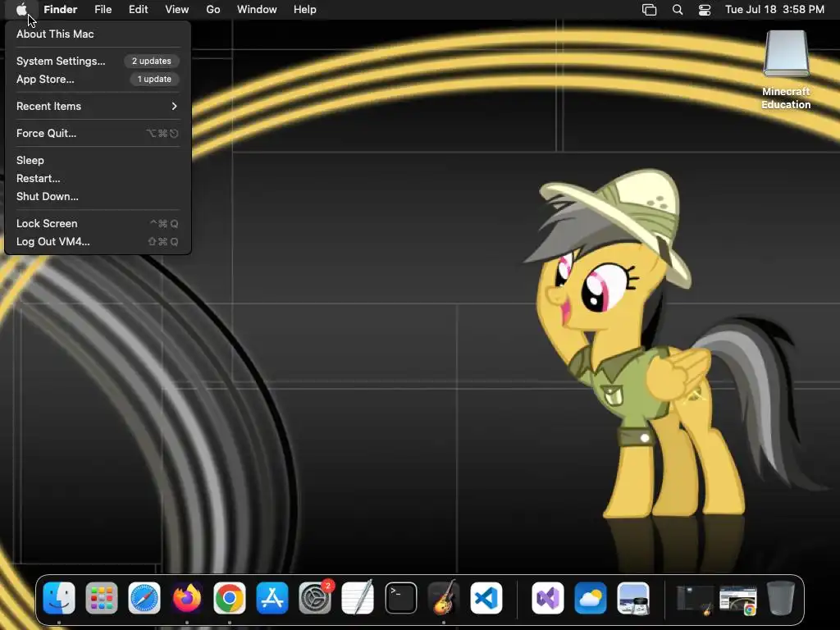The image size is (840, 630).
Task: Open the Go menu
Action: [x=213, y=10]
